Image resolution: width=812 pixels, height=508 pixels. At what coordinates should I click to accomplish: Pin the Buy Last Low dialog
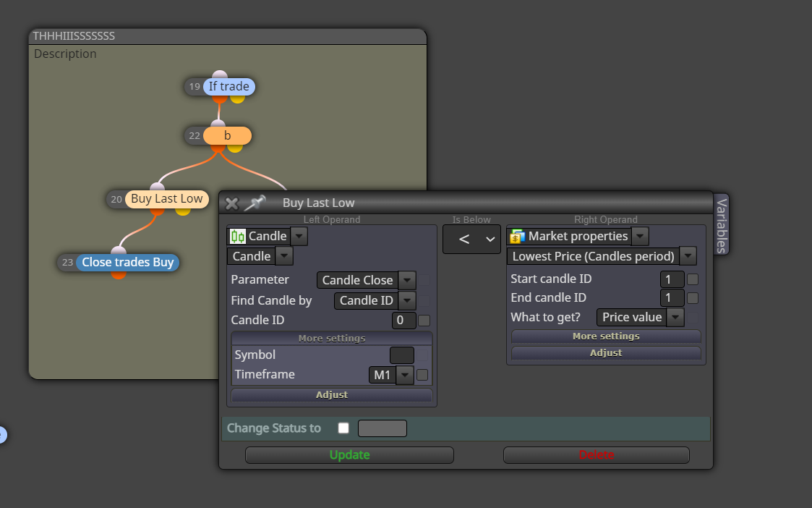coord(255,203)
